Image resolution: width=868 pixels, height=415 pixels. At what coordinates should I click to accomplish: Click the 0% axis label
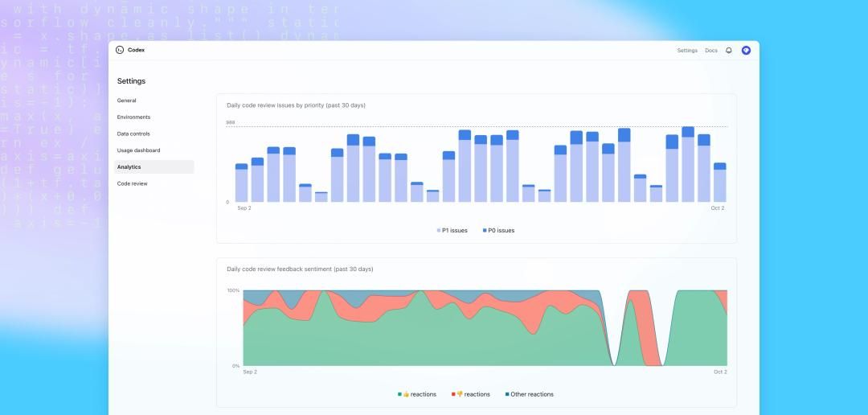coord(235,366)
